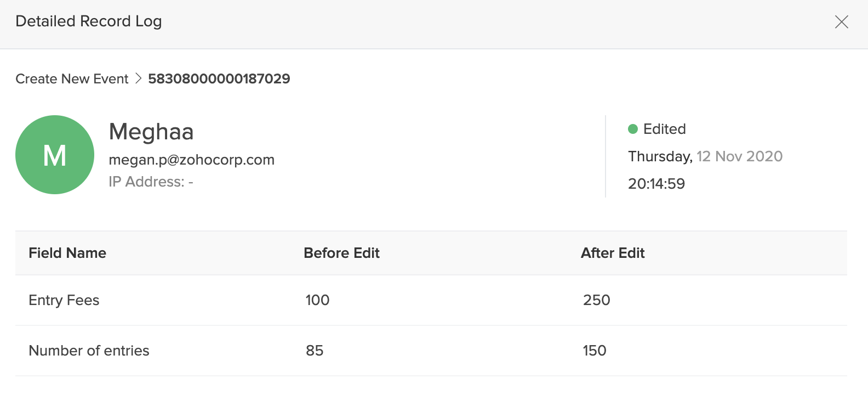Close the Detailed Record Log dialog

(841, 22)
